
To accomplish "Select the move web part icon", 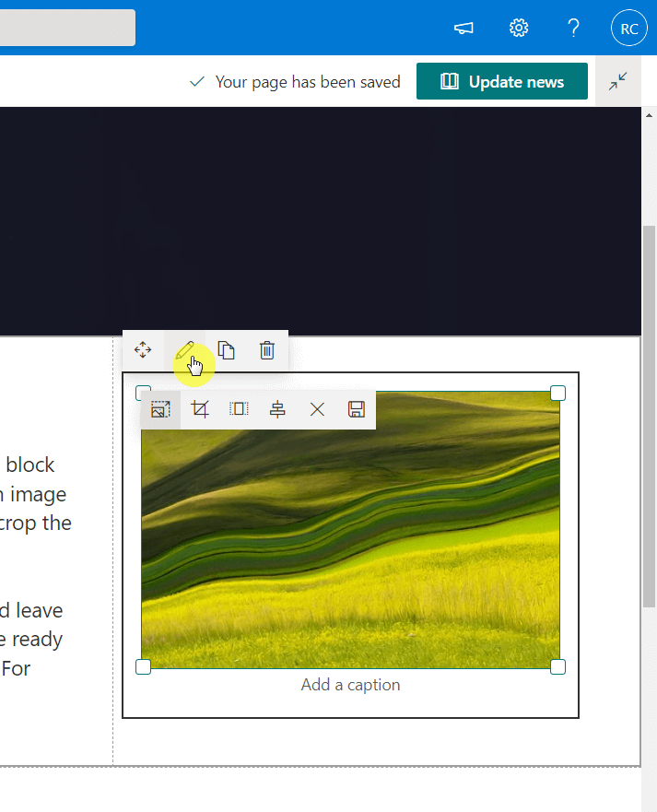I will (143, 350).
